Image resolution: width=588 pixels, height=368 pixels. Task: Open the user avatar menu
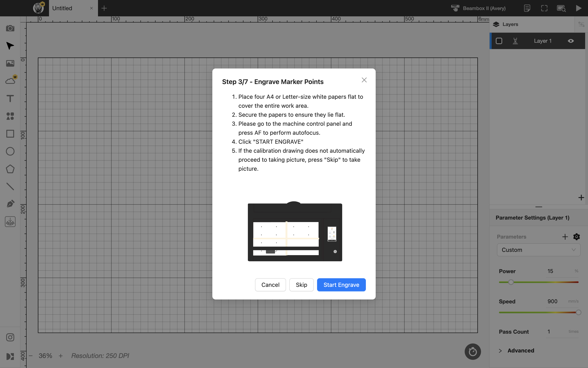point(38,8)
